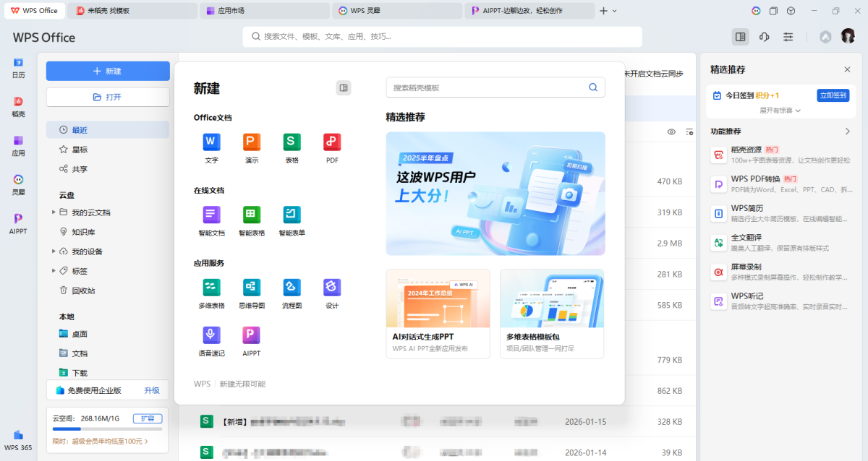
Task: Click the 扩容 storage expansion button
Action: (148, 418)
